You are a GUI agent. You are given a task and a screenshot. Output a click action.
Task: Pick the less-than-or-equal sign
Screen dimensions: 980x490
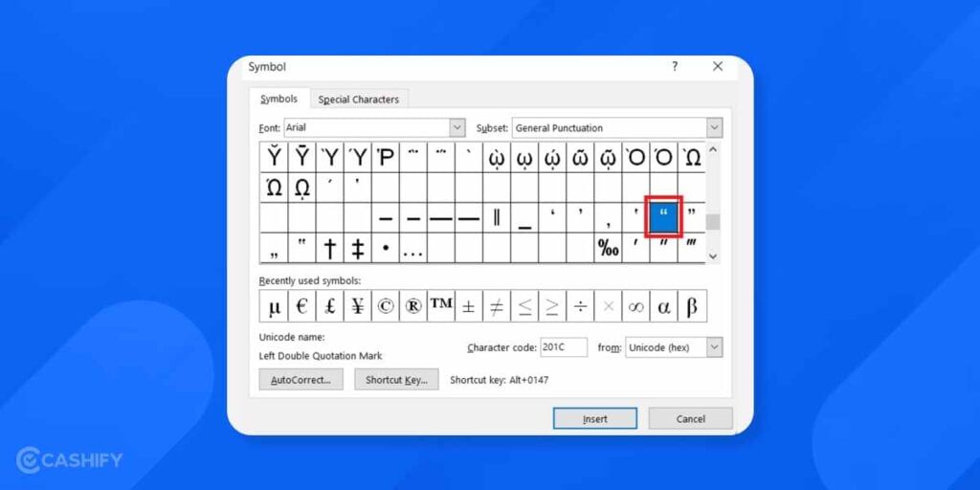(x=524, y=306)
